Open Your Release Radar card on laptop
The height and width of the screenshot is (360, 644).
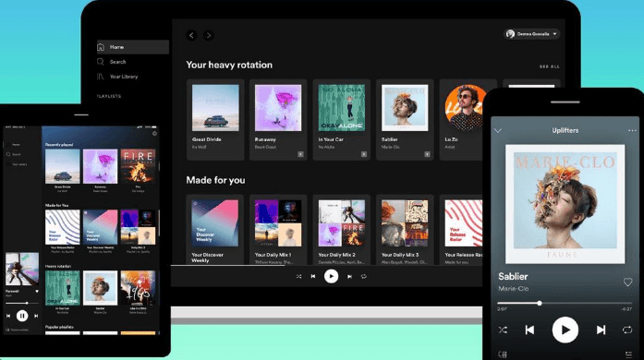[x=461, y=230]
